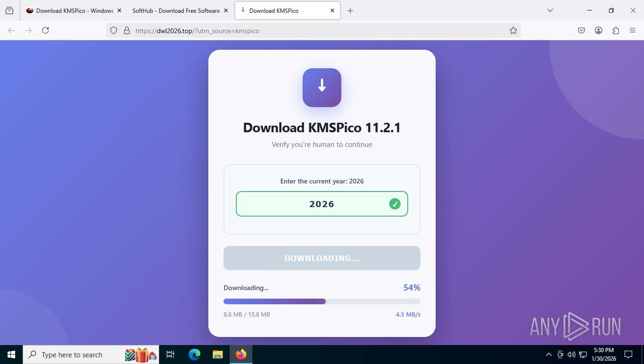Screen dimensions: 644x364
Task: Open the volume control in the tray
Action: coord(572,355)
